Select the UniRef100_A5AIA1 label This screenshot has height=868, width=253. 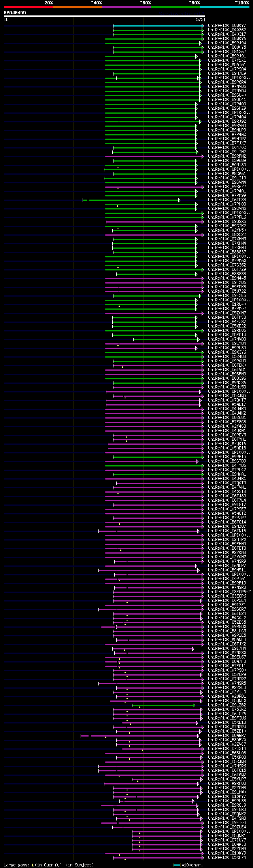pos(227,65)
